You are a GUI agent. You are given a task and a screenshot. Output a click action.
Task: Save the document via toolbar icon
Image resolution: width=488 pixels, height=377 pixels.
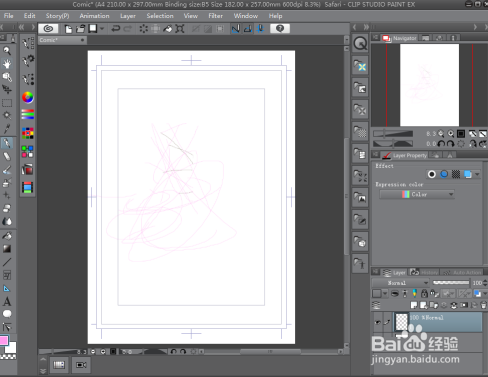click(93, 29)
